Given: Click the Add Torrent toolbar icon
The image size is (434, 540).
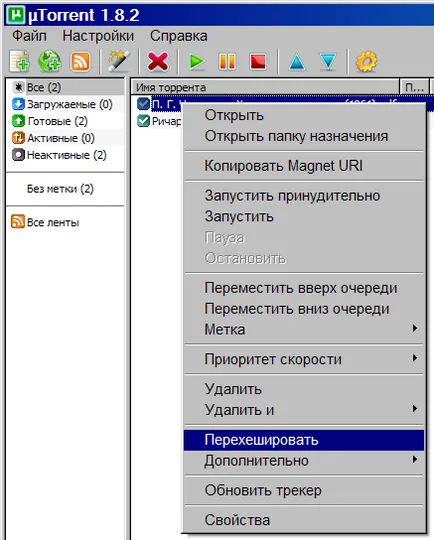Looking at the screenshot, I should pyautogui.click(x=20, y=62).
